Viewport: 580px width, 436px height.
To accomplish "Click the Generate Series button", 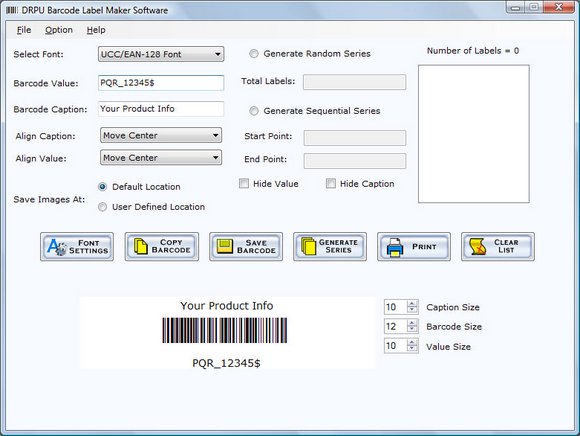I will (x=330, y=247).
